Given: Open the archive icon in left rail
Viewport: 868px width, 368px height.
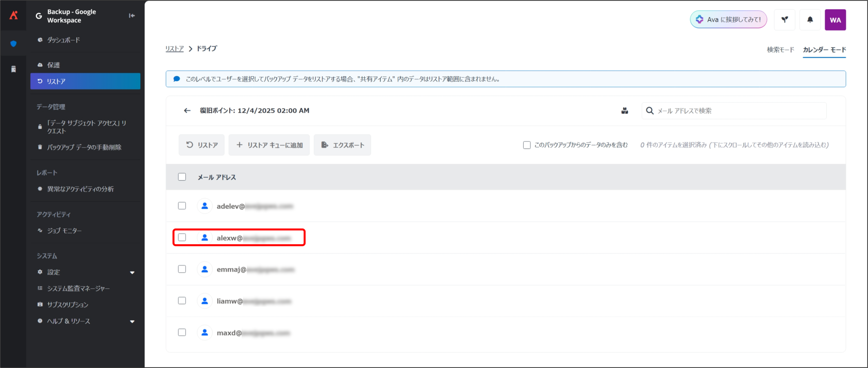Looking at the screenshot, I should pyautogui.click(x=14, y=69).
